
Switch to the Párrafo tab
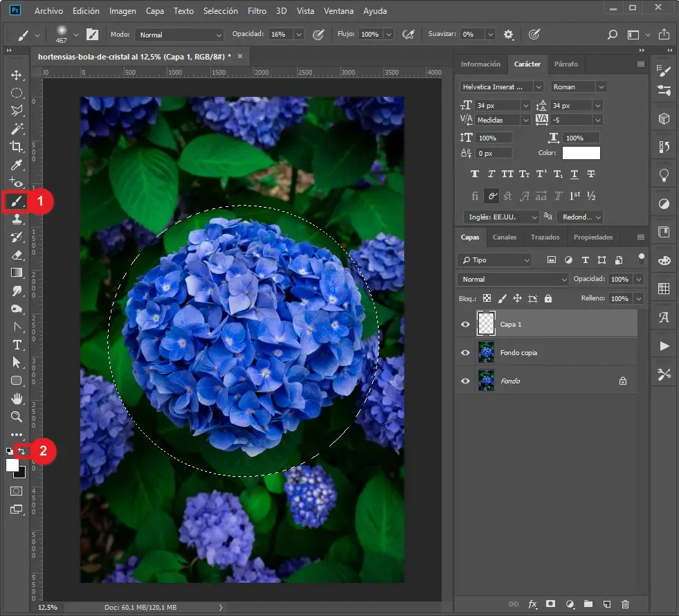click(x=565, y=64)
